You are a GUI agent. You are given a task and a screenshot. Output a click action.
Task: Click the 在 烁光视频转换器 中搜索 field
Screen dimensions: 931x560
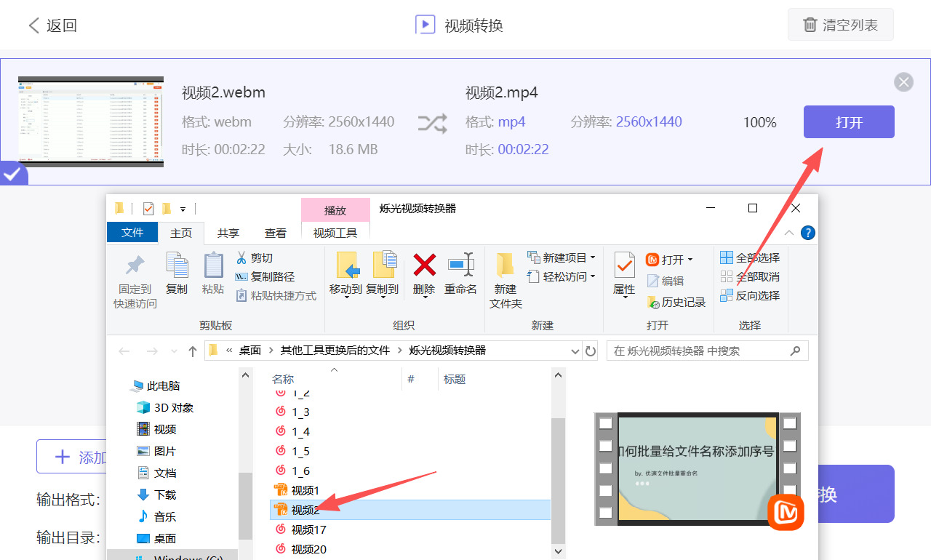707,351
